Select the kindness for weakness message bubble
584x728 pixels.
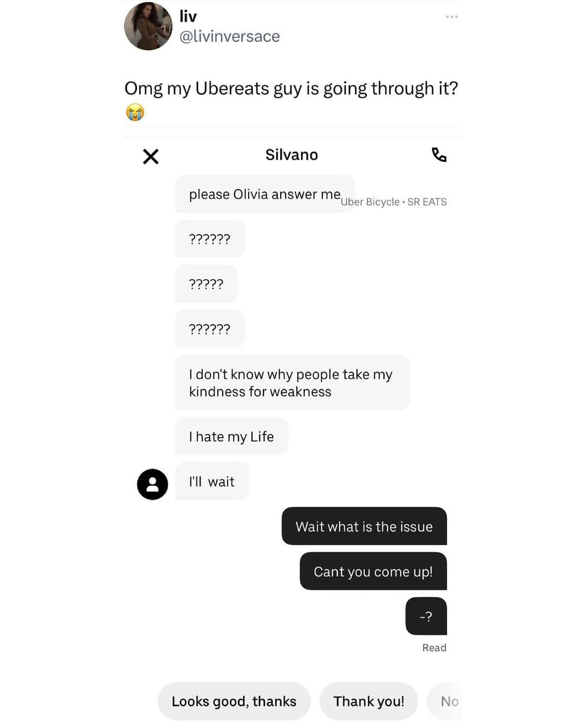[292, 382]
